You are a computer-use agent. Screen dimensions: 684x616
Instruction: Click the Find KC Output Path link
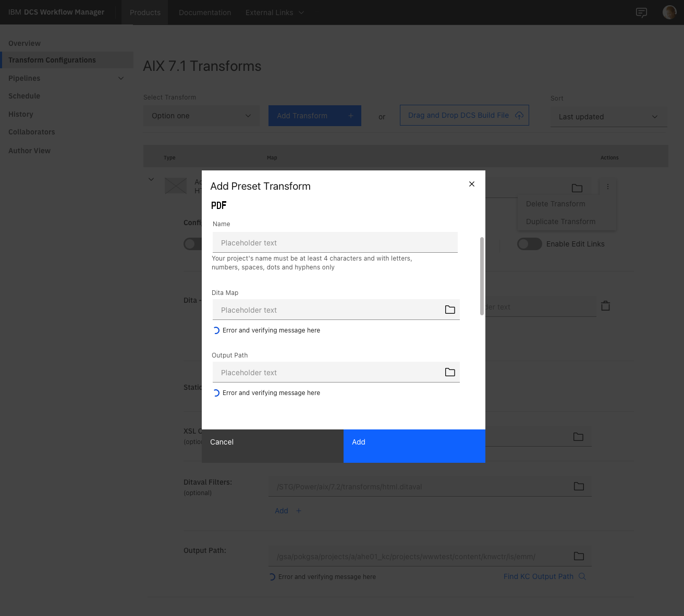tap(539, 576)
